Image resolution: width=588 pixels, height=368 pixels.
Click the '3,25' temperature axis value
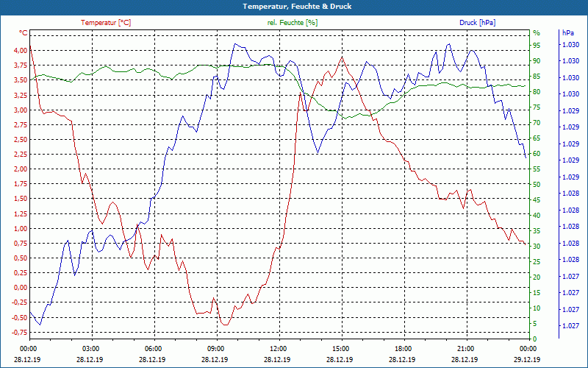[x=21, y=95]
